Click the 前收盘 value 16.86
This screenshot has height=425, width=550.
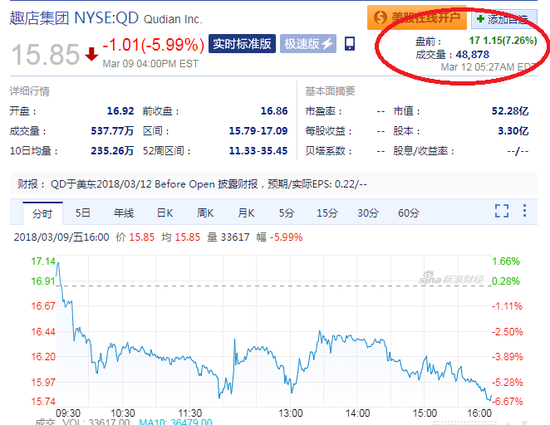(274, 111)
